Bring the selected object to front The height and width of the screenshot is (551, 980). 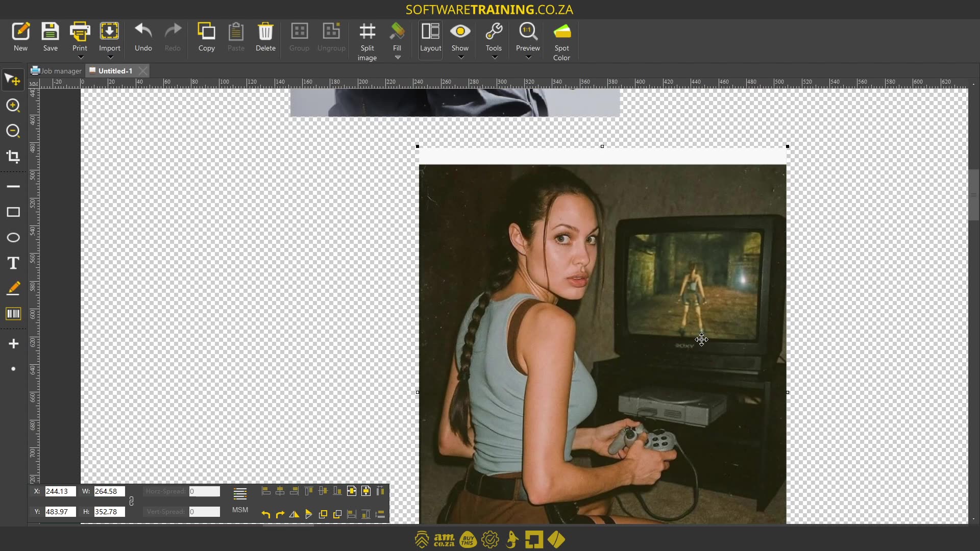[323, 514]
